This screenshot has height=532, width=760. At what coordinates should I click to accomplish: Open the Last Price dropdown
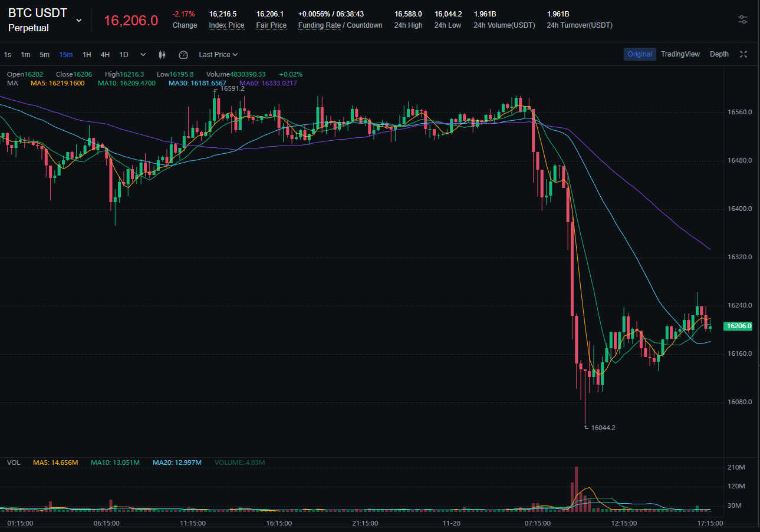pyautogui.click(x=218, y=55)
